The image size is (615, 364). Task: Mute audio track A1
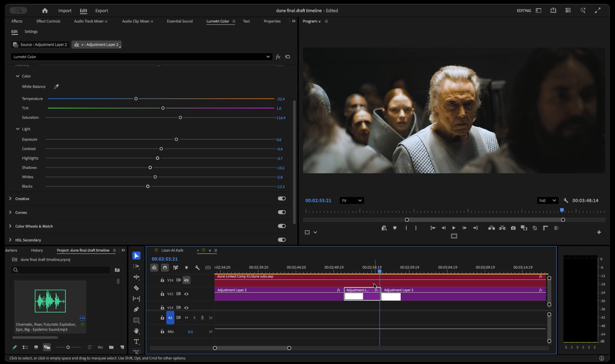(x=186, y=318)
